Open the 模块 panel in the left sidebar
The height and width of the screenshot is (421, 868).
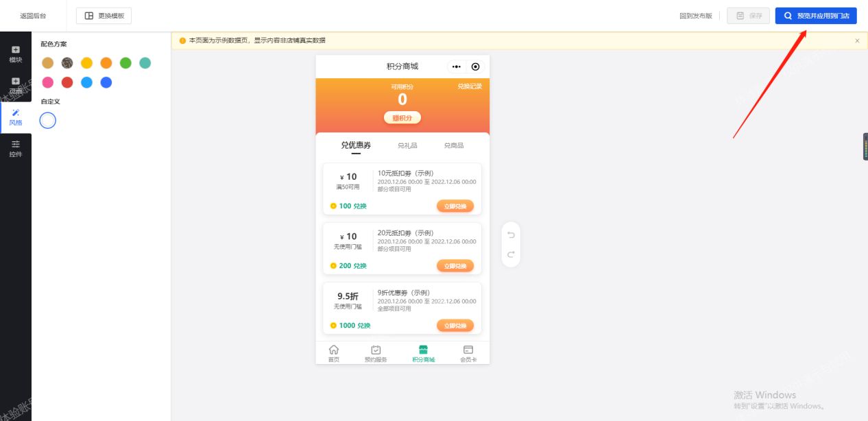[x=15, y=53]
